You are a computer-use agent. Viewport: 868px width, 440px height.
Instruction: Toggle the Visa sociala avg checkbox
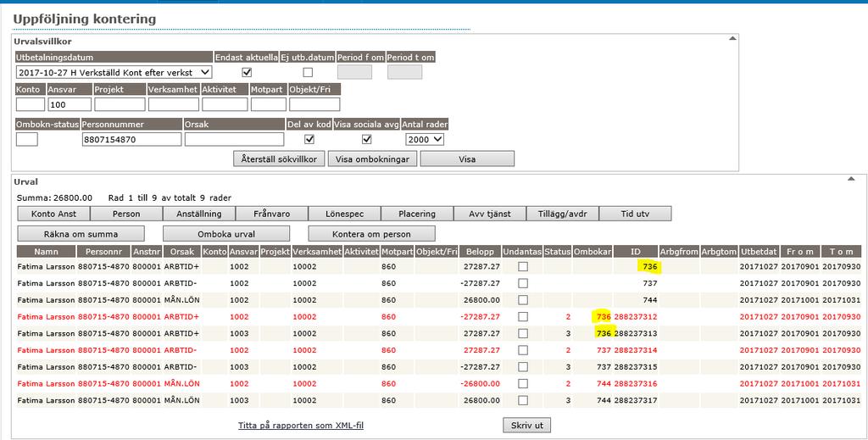(x=366, y=140)
